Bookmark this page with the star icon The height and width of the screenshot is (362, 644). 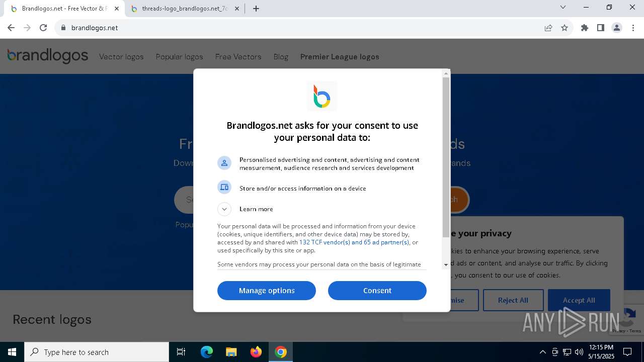[x=565, y=28]
